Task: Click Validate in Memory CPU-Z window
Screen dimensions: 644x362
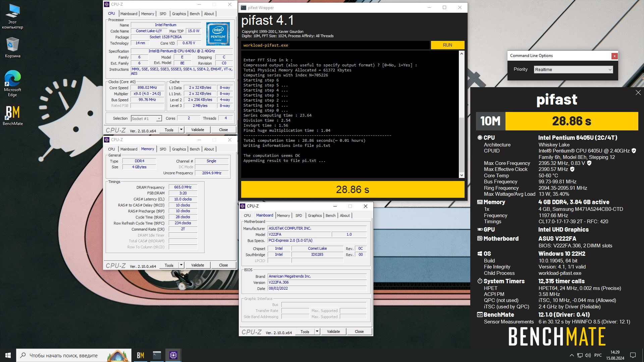Action: pos(198,265)
